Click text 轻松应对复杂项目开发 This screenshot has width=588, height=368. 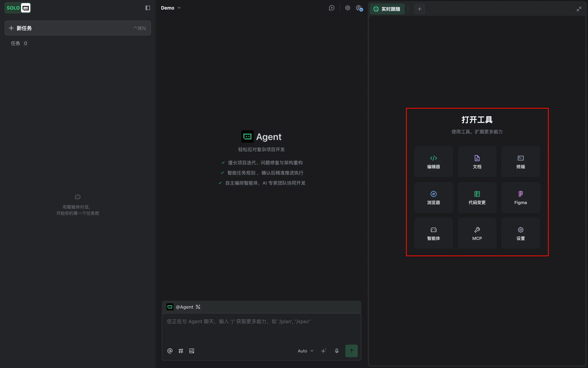262,150
